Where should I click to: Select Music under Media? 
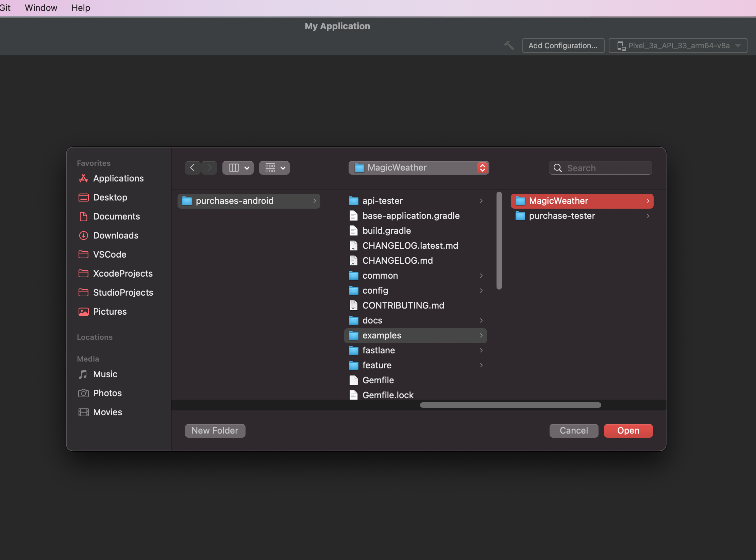click(x=105, y=374)
